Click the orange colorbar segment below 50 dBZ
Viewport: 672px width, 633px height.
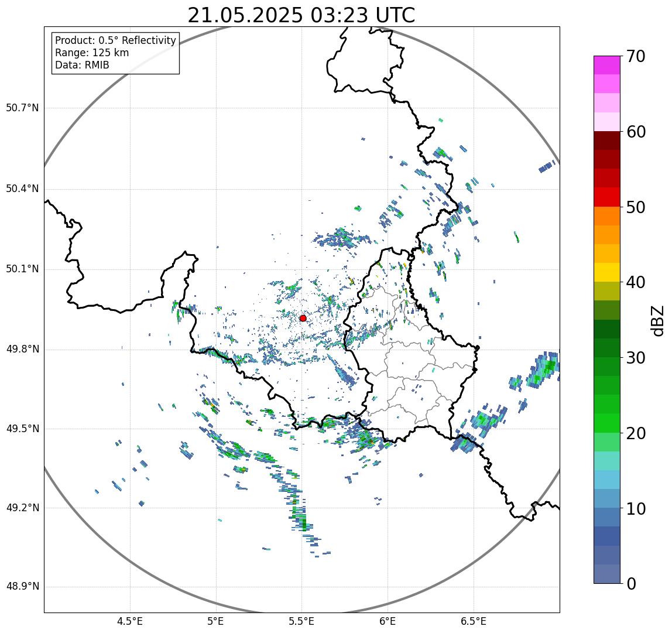[x=607, y=216]
